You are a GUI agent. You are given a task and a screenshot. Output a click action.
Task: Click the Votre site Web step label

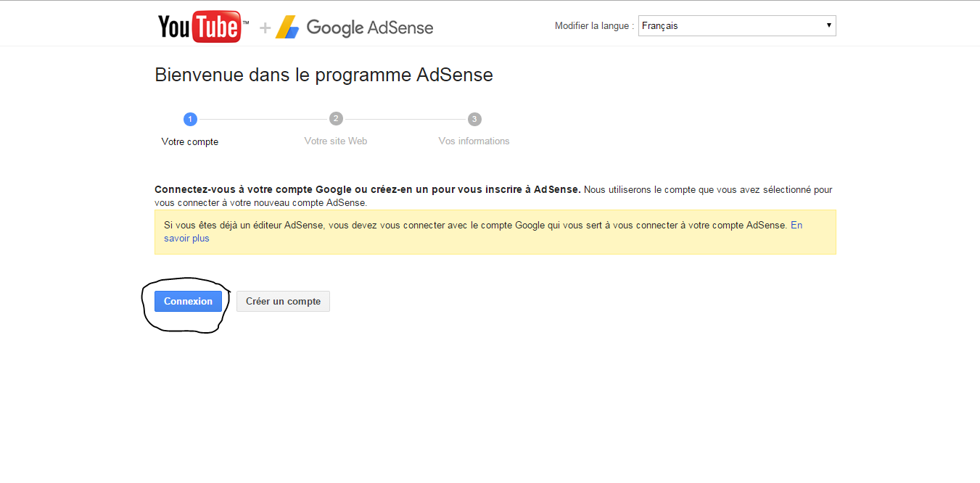[x=336, y=141]
